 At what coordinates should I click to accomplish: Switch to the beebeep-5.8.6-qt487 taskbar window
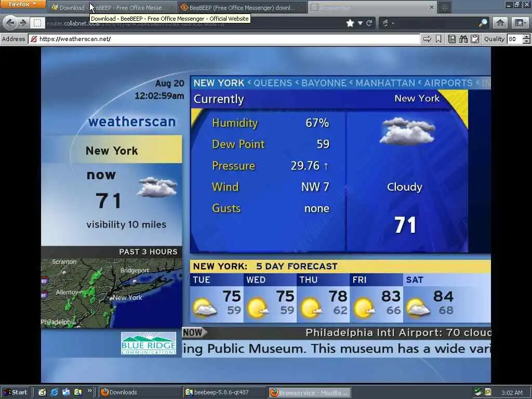click(x=224, y=392)
